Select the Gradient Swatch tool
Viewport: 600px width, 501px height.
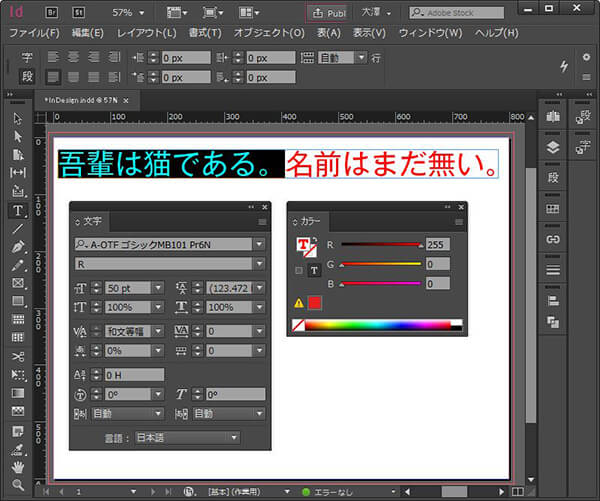[x=18, y=393]
